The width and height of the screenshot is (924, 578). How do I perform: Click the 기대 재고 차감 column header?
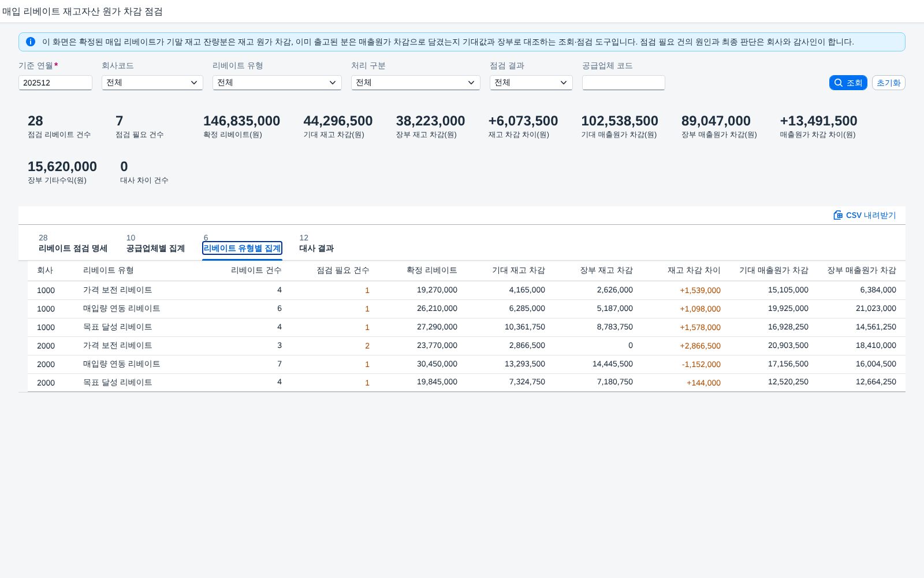[519, 270]
